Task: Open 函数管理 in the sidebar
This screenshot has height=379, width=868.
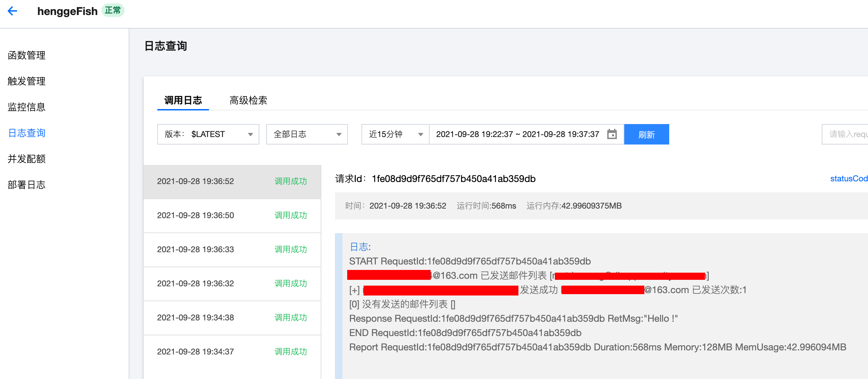Action: coord(27,55)
